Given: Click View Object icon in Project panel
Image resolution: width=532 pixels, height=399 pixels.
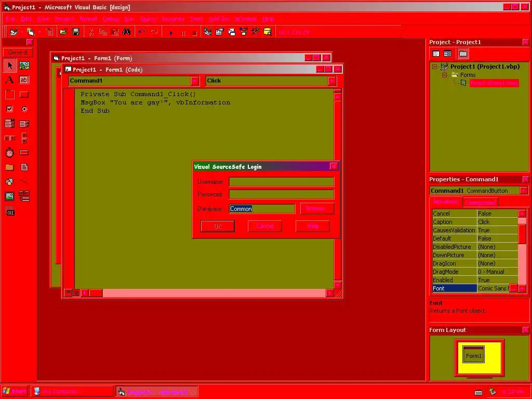Looking at the screenshot, I should pyautogui.click(x=447, y=54).
